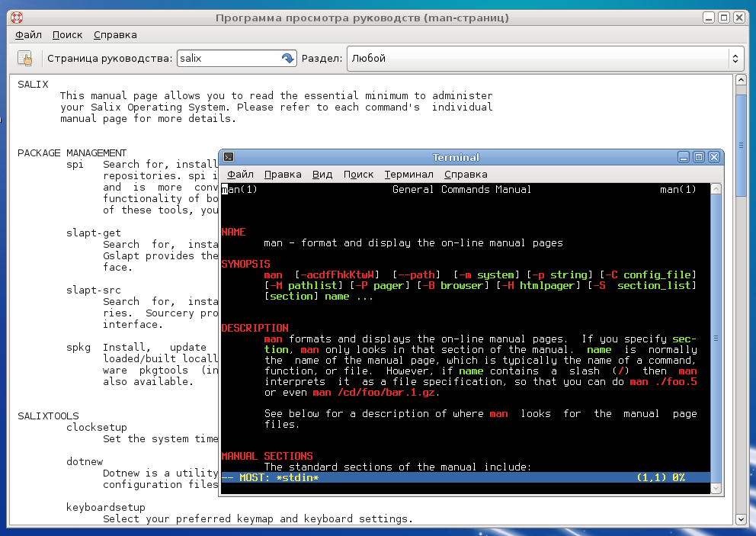
Task: Open the Поиск menu in man viewer
Action: tap(68, 35)
